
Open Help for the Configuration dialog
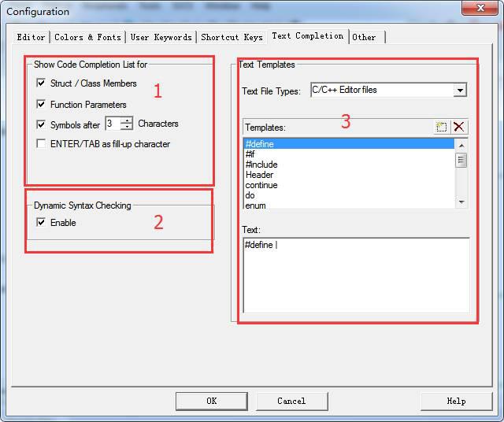[x=456, y=401]
